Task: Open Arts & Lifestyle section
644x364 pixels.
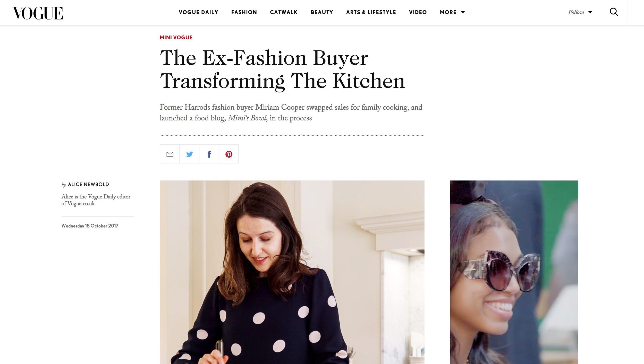Action: 371,12
